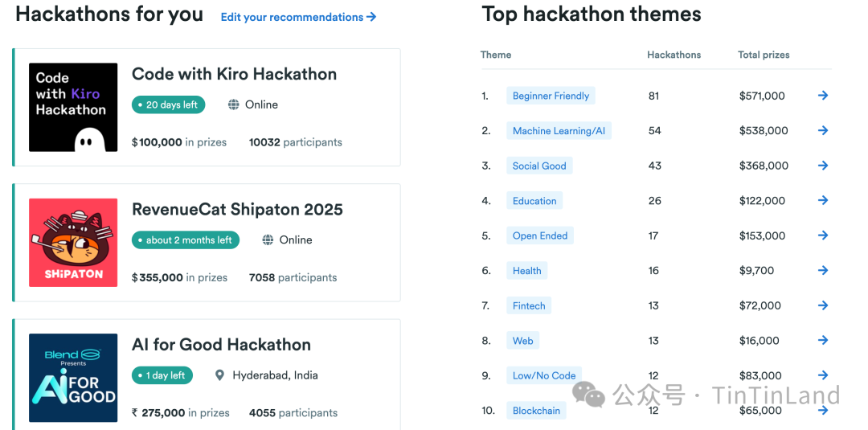
Task: Click the Hackathons for you heading
Action: click(x=109, y=14)
